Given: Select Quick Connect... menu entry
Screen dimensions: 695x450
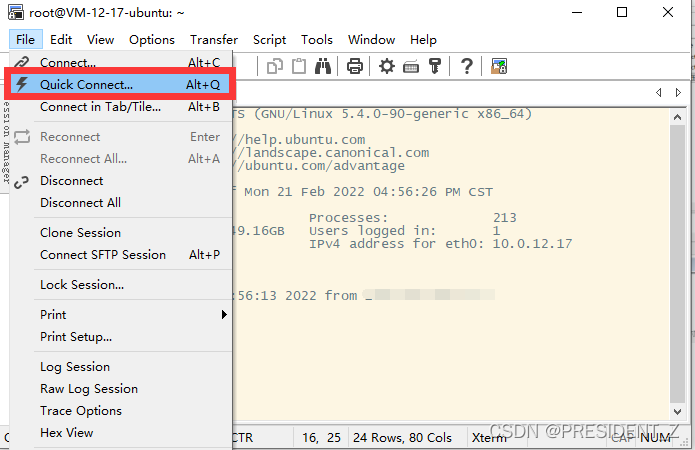Looking at the screenshot, I should tap(121, 84).
